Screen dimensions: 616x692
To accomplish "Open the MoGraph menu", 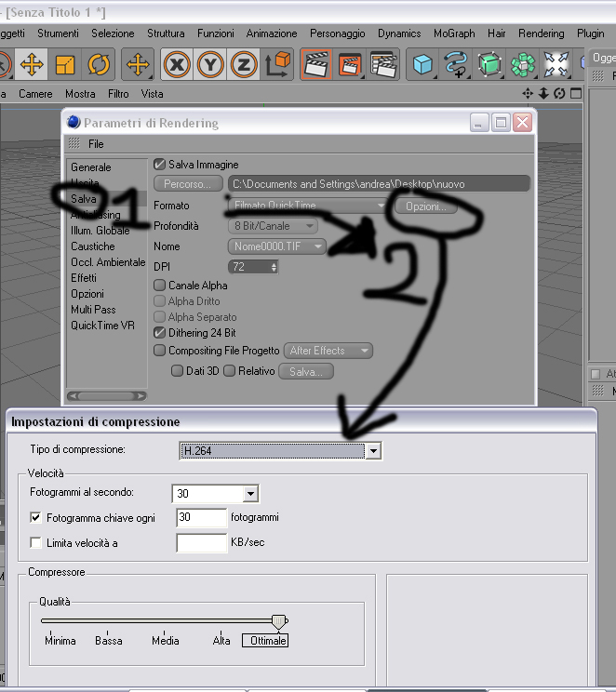I will pyautogui.click(x=454, y=33).
